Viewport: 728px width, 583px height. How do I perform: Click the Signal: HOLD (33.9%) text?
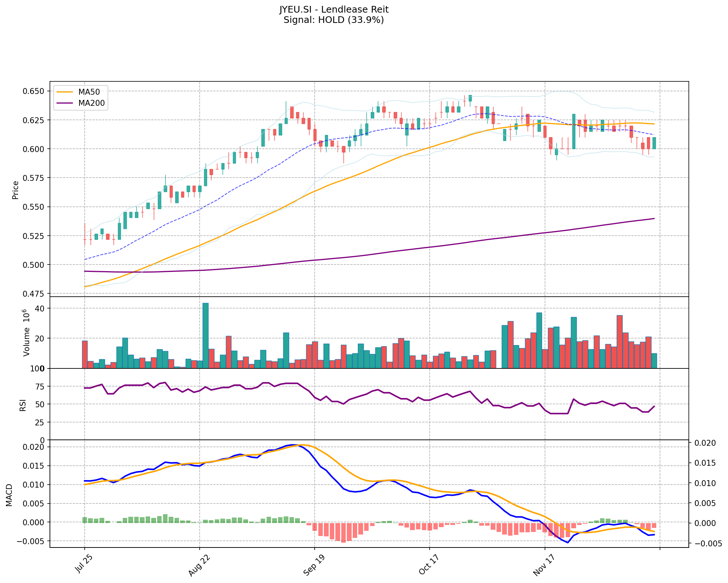(x=333, y=20)
